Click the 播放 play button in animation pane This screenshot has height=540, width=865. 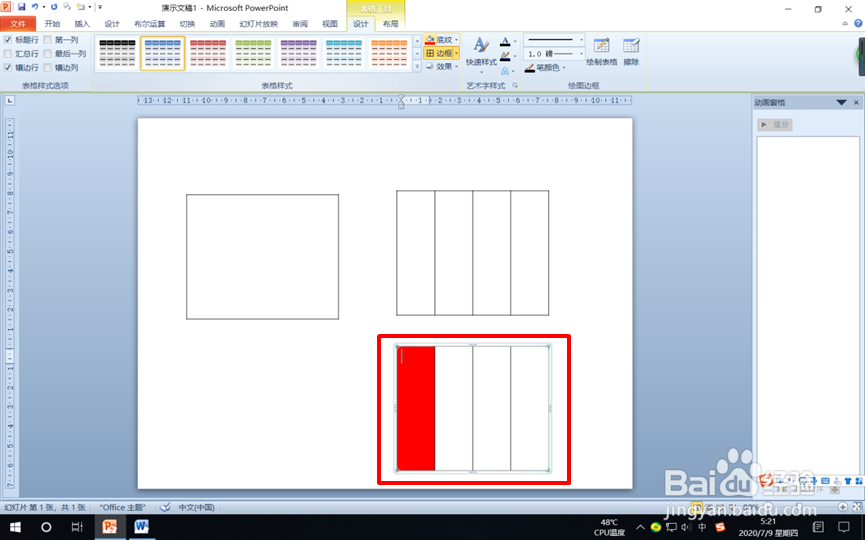775,125
